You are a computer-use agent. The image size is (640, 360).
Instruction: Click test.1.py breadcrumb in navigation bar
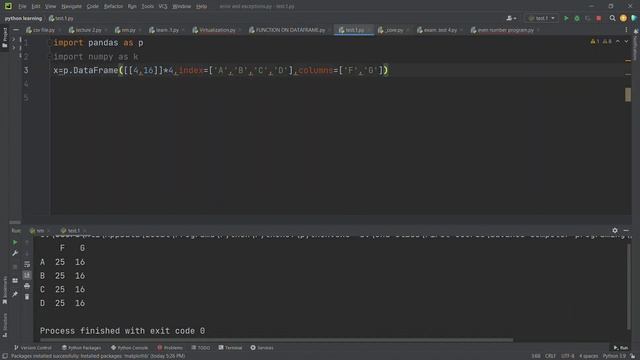click(61, 18)
